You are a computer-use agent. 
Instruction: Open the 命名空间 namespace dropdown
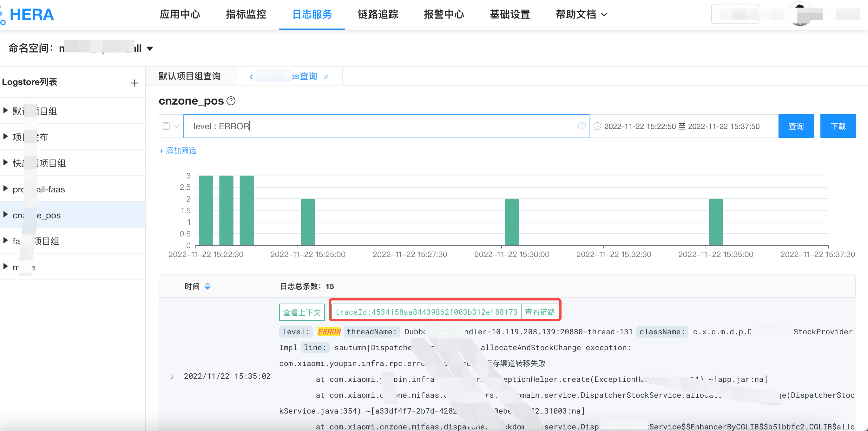pos(150,48)
